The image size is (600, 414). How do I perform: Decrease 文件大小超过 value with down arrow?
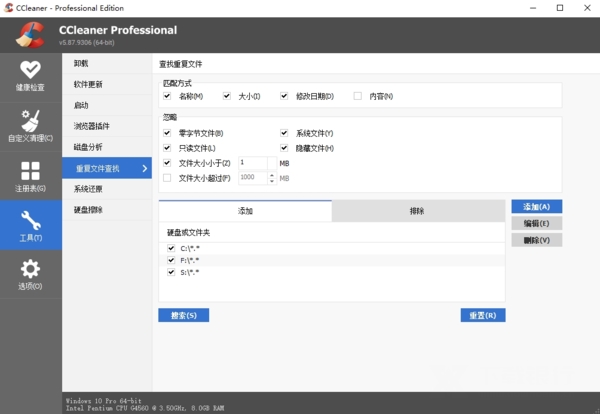(272, 181)
